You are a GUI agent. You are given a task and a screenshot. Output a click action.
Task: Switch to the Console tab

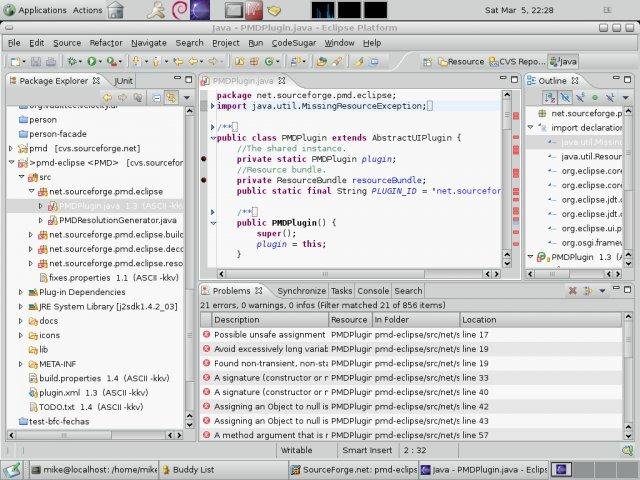(x=373, y=291)
